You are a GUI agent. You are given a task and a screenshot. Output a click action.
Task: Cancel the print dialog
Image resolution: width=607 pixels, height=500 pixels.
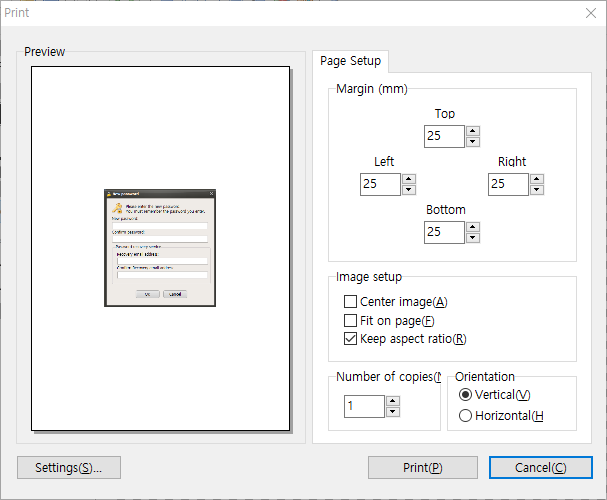click(541, 468)
